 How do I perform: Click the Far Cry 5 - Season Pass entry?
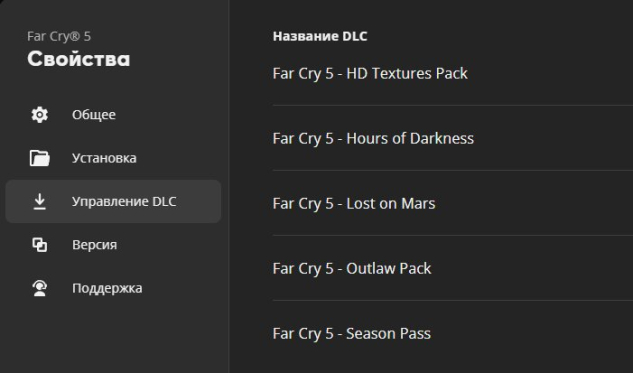453,333
